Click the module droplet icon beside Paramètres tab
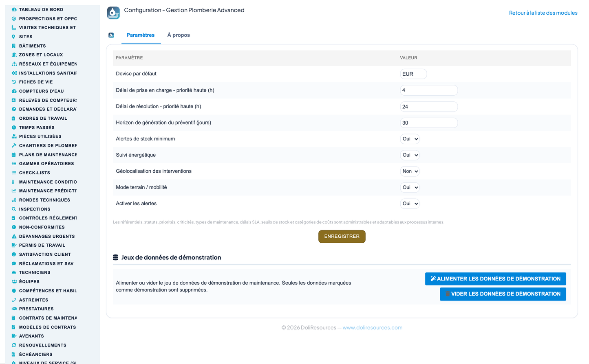The height and width of the screenshot is (364, 589). (111, 35)
